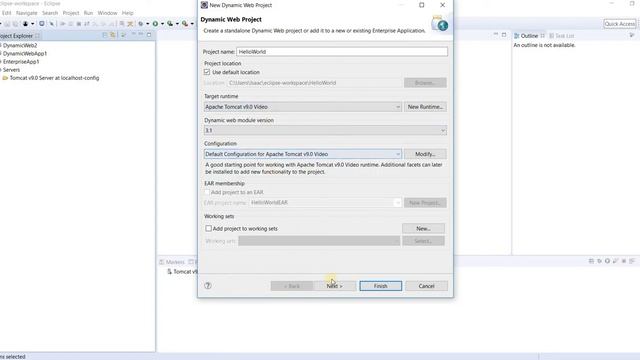Click the Tomcat server icon in bottom panel

pyautogui.click(x=169, y=272)
